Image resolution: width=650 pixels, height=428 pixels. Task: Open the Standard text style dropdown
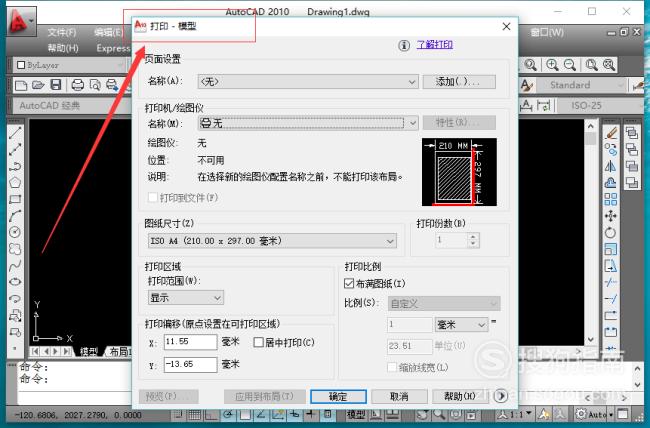(581, 85)
